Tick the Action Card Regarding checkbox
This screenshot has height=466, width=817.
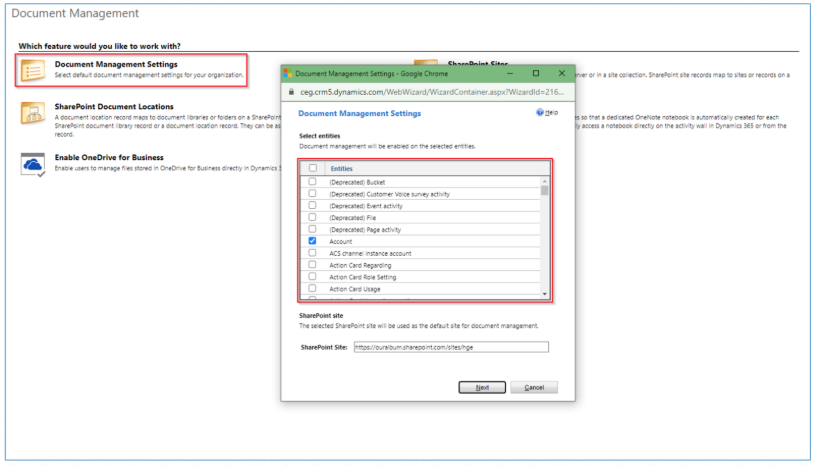[x=313, y=265]
